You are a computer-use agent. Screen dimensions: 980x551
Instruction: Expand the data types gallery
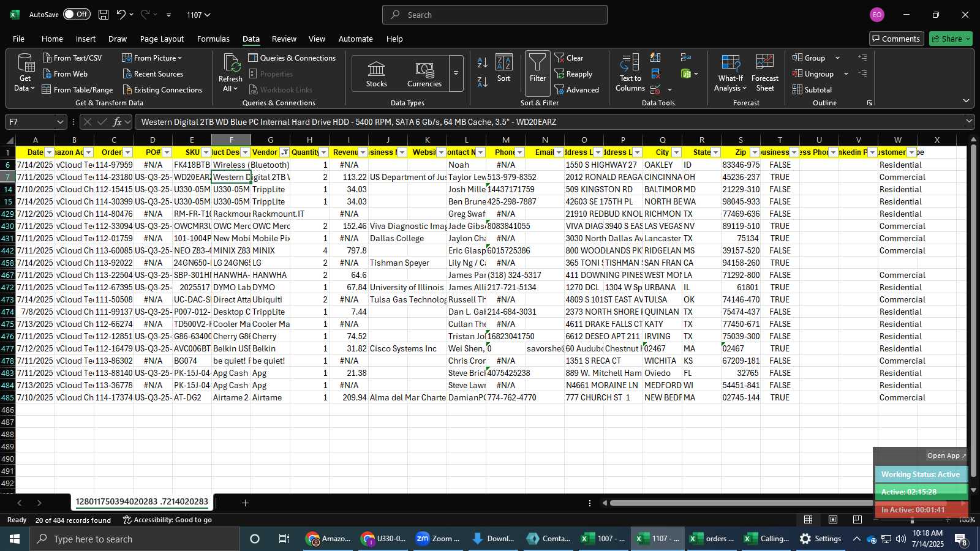(x=456, y=73)
